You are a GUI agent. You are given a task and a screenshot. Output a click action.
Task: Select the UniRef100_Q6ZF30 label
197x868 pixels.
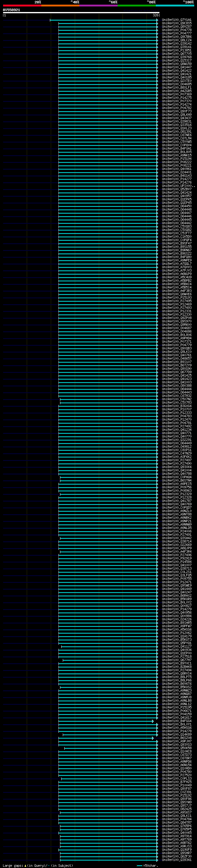176,857
